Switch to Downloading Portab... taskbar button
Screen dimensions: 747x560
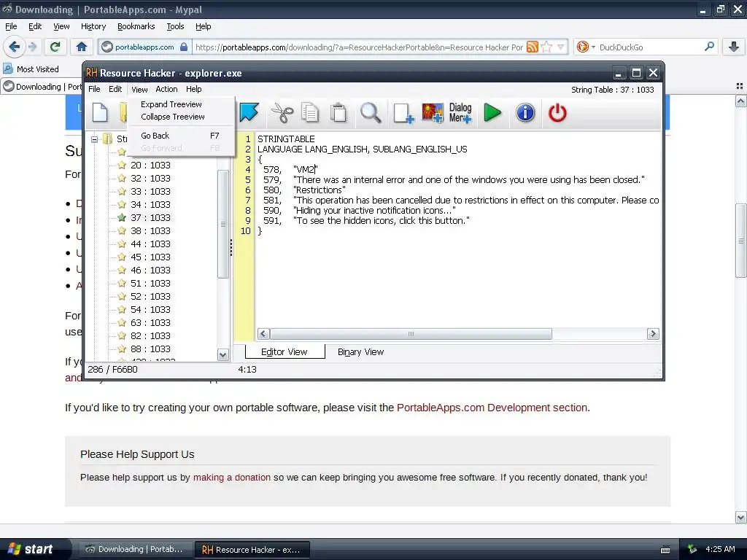pos(135,549)
